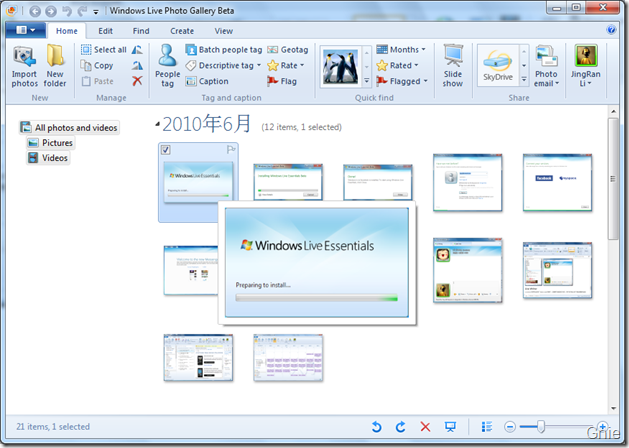Image resolution: width=629 pixels, height=448 pixels.
Task: Switch to the Create tab
Action: (182, 31)
